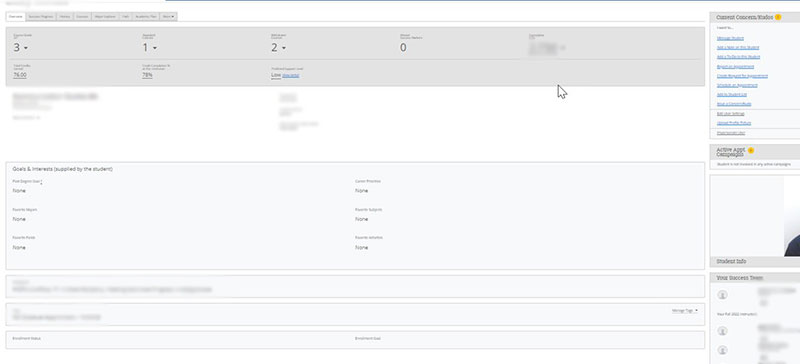
Task: Open the Manage Tags dropdown
Action: [x=685, y=310]
